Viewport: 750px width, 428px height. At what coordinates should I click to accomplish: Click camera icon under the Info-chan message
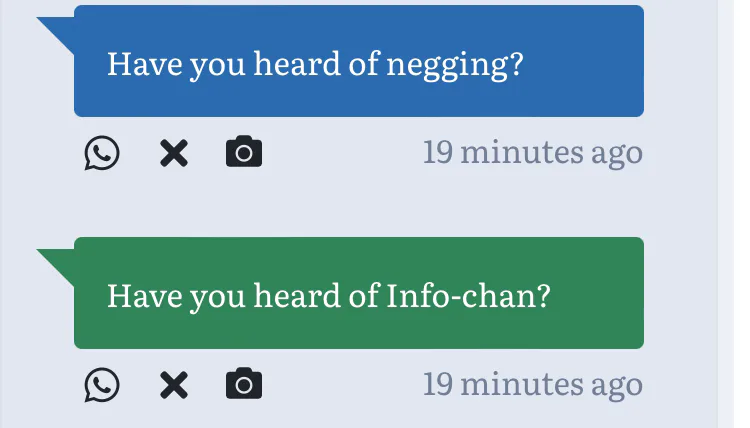coord(244,384)
